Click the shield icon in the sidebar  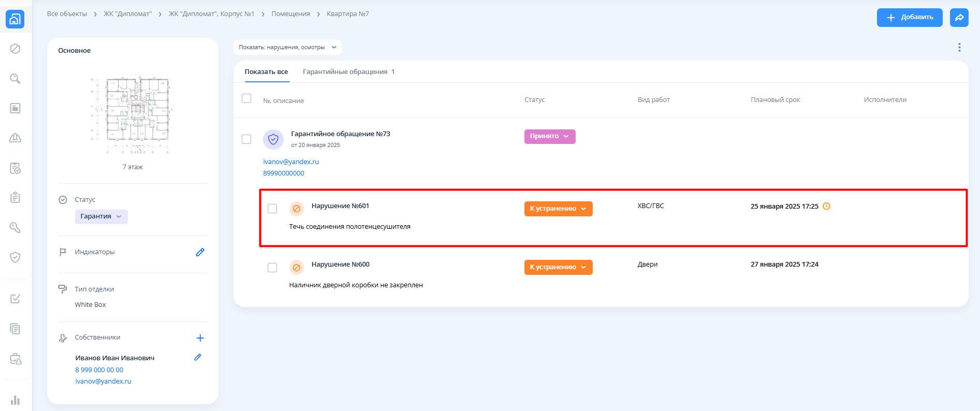pos(15,257)
